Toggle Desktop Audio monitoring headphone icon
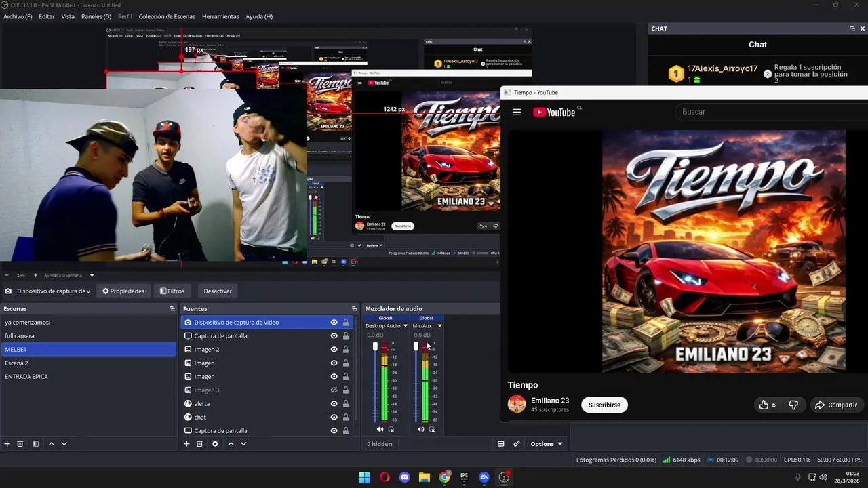Viewport: 868px width, 488px height. coord(391,429)
